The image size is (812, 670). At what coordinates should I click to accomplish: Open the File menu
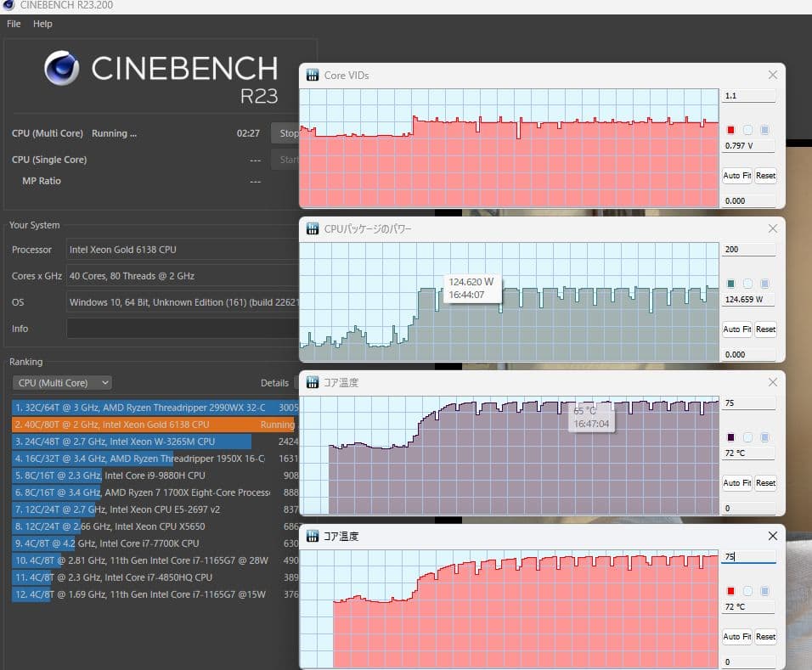point(14,24)
